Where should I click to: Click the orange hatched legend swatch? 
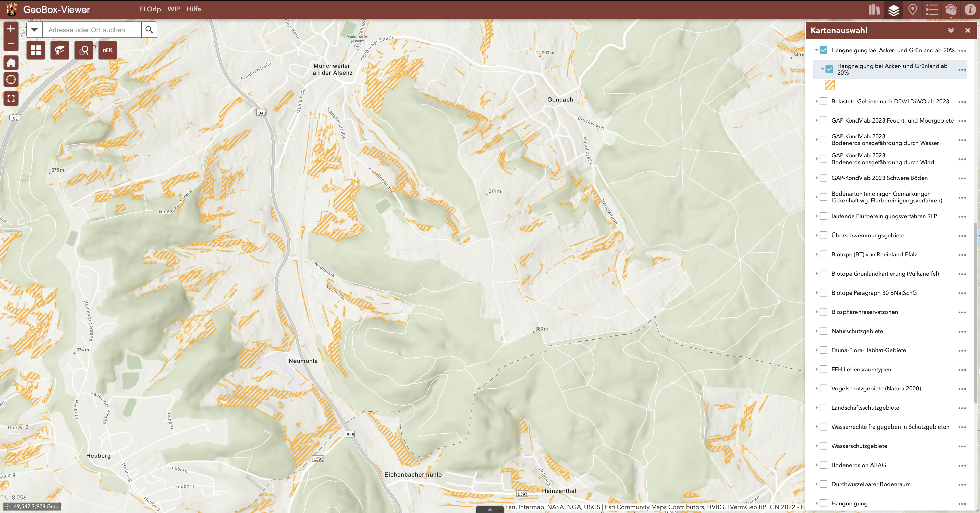829,84
